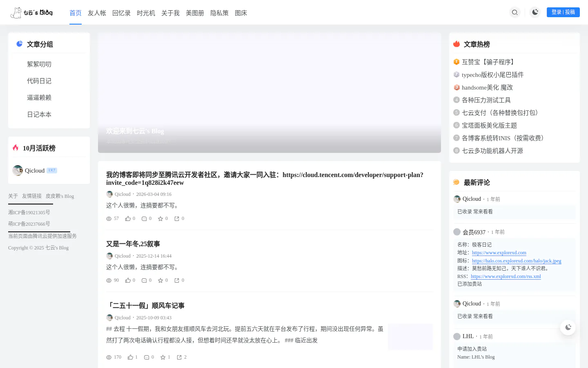Click the thumbs-up on the 顺风车记事 post

pos(130,357)
